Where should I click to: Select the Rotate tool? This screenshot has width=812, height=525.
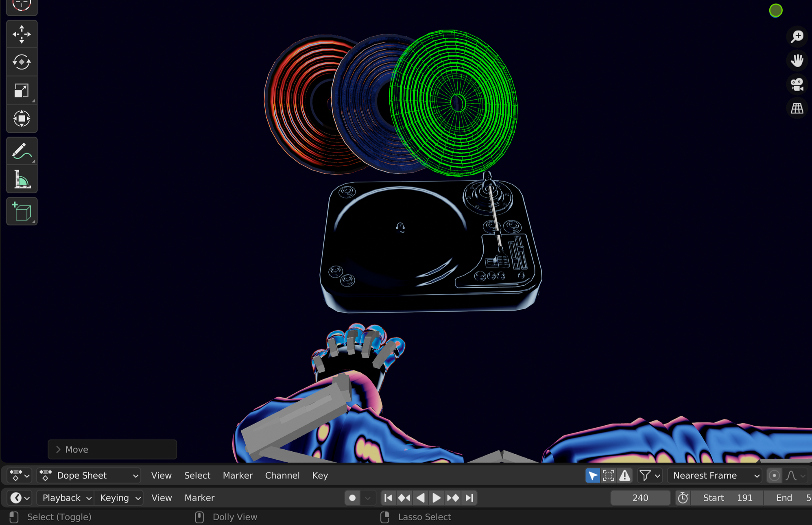point(22,62)
